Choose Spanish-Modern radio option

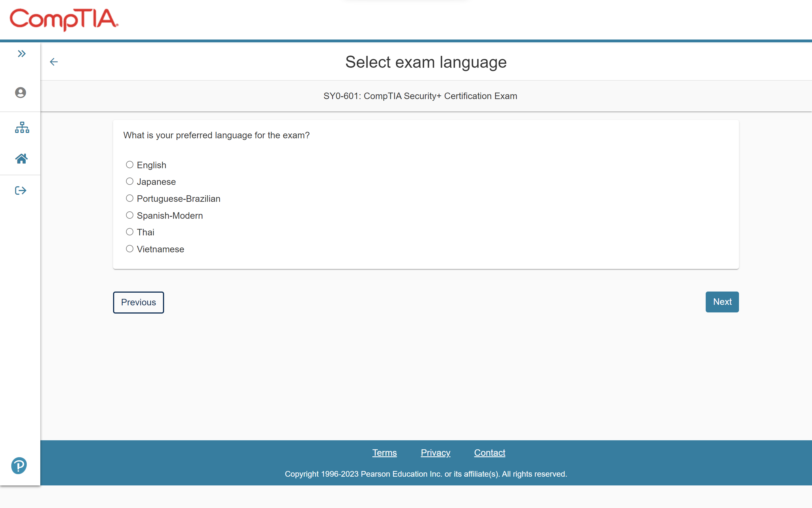[129, 215]
